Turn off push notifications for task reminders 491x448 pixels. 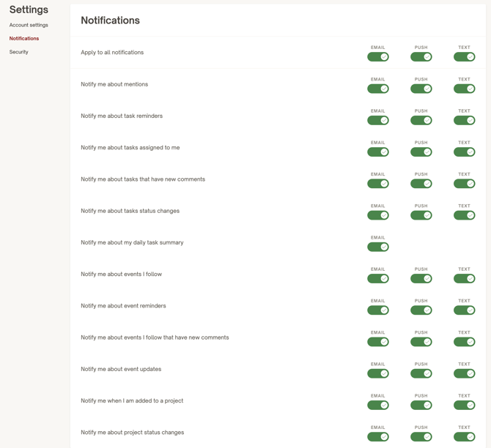coord(421,120)
